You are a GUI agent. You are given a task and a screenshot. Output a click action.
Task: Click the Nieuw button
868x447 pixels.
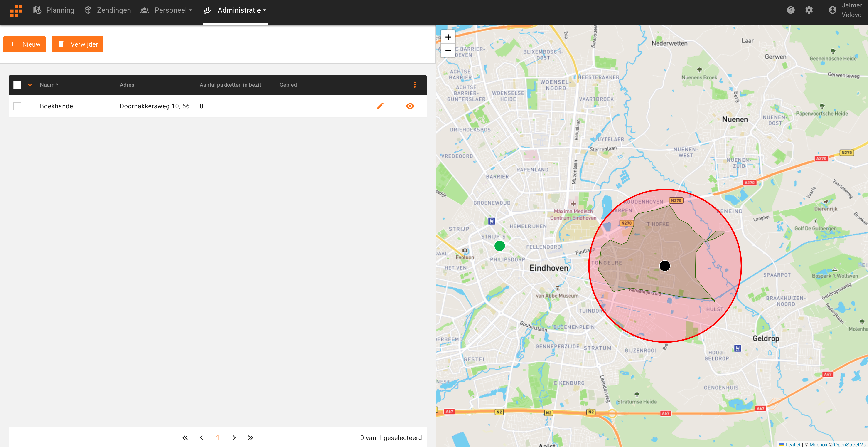coord(25,44)
